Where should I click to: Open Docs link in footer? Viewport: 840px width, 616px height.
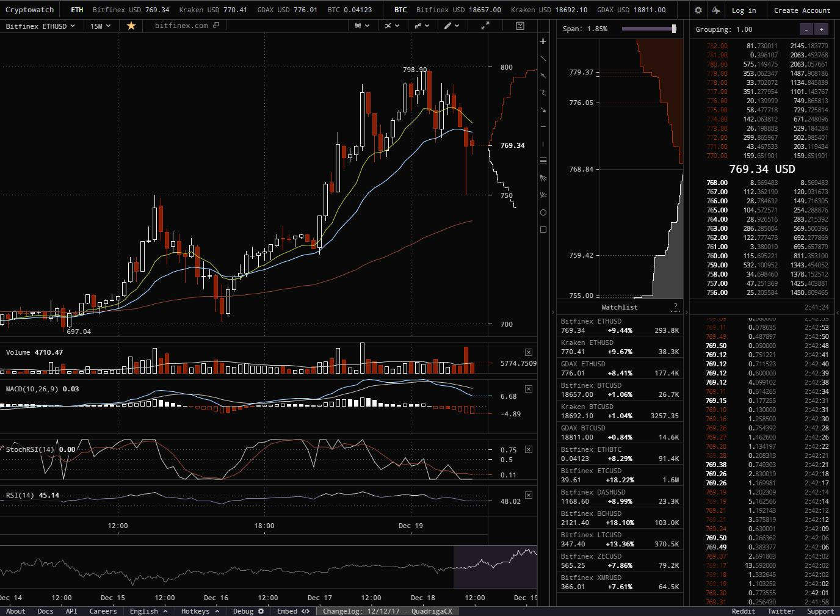point(46,611)
